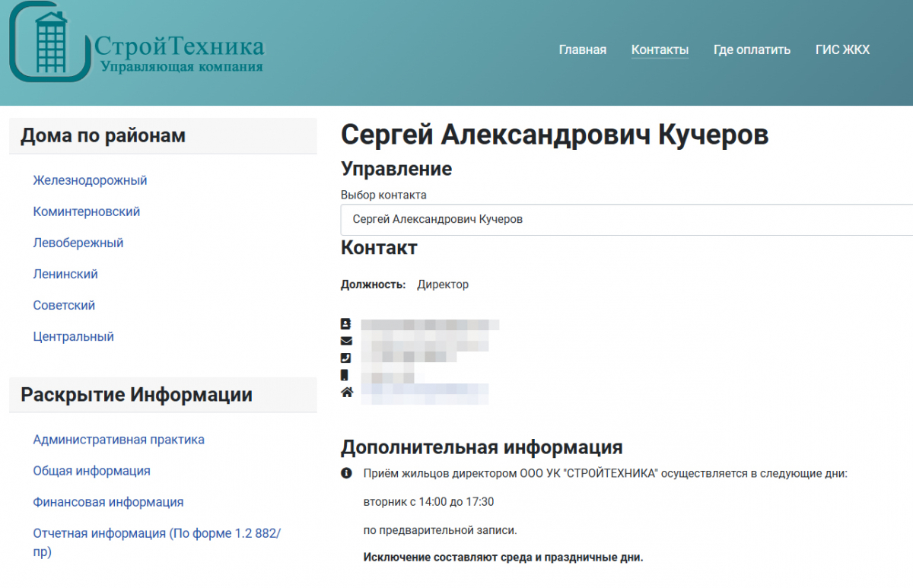Screen dimensions: 913x588
Task: Open the Коминтерновский district link
Action: point(87,211)
